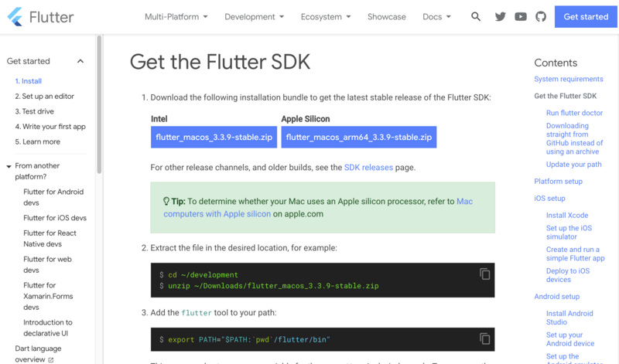
Task: Open the SDK releases link
Action: [x=368, y=167]
